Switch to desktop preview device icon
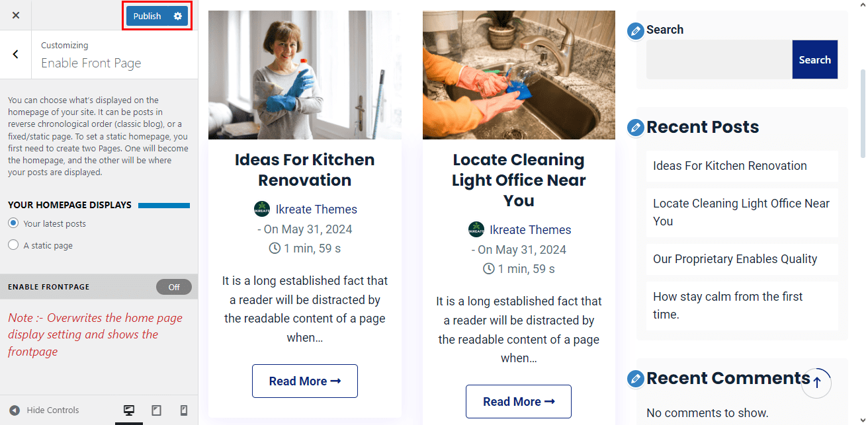868x425 pixels. click(129, 410)
